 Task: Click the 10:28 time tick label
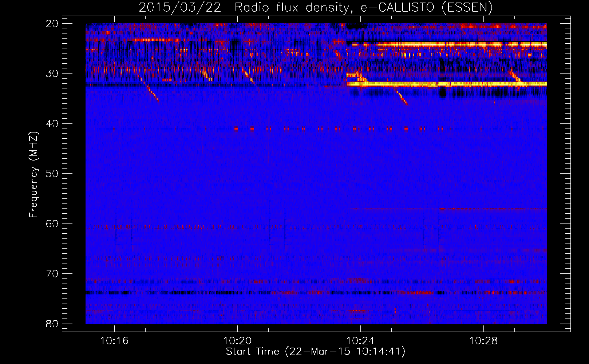coord(483,341)
